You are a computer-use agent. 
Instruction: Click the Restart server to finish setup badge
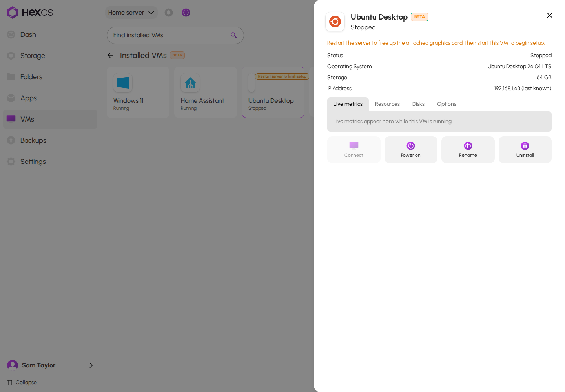tap(282, 76)
